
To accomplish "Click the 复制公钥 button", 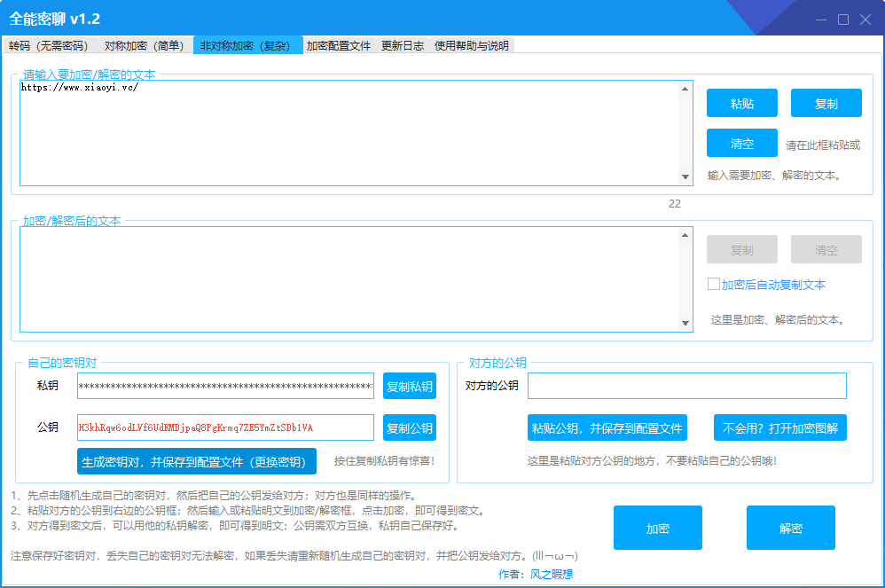I will pos(410,428).
